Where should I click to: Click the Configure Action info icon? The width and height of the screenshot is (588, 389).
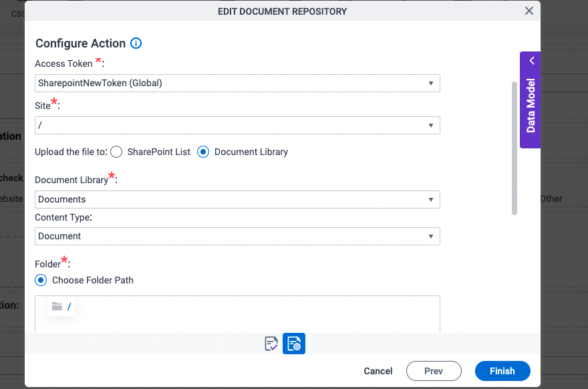[136, 43]
